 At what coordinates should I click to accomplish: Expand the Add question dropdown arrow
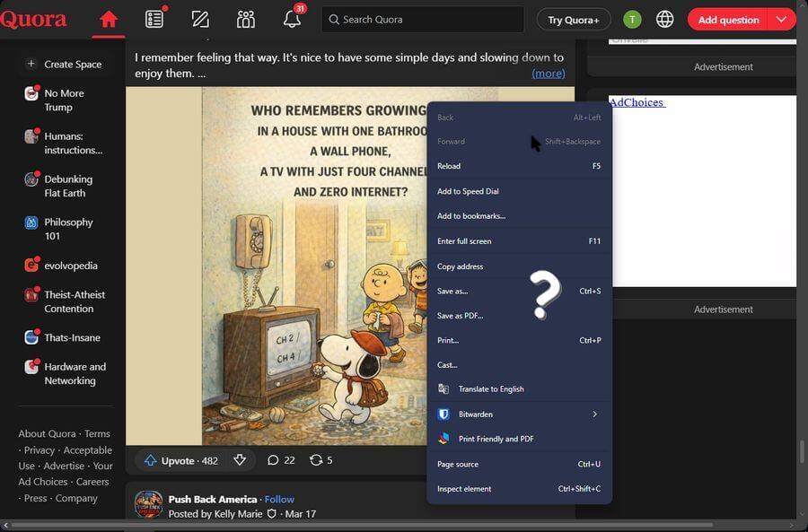click(x=781, y=20)
